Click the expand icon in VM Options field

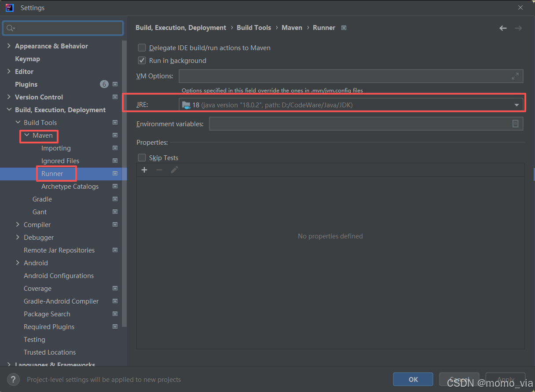515,76
